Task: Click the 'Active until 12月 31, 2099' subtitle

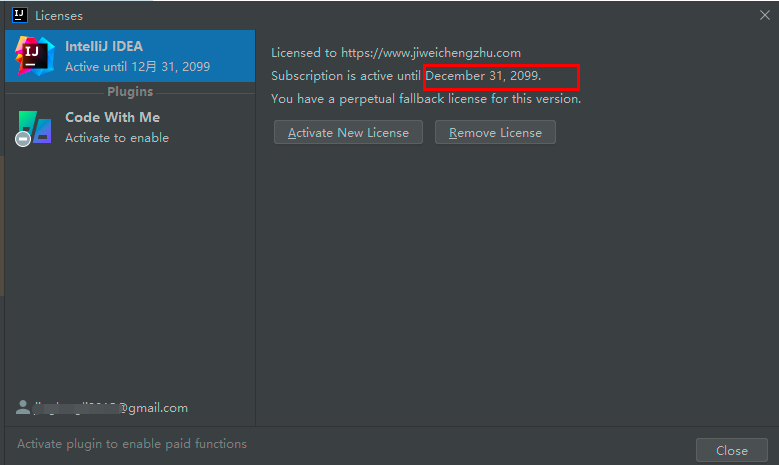Action: (137, 67)
